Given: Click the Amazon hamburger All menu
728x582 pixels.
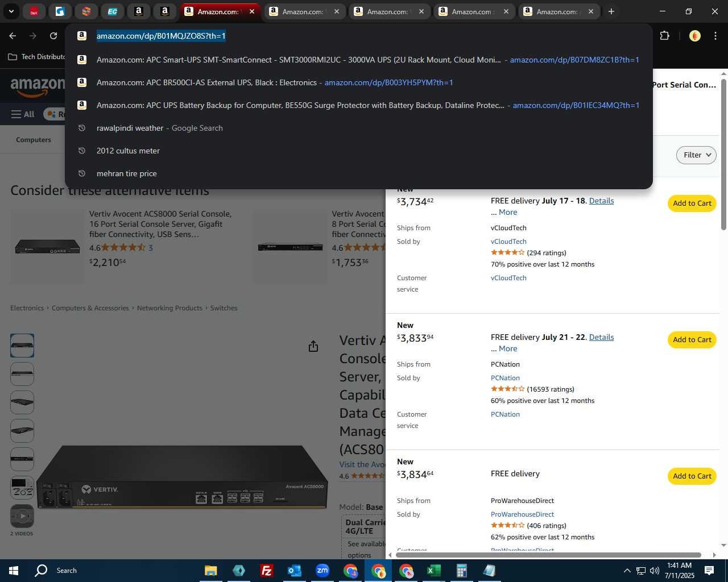Looking at the screenshot, I should tap(23, 114).
